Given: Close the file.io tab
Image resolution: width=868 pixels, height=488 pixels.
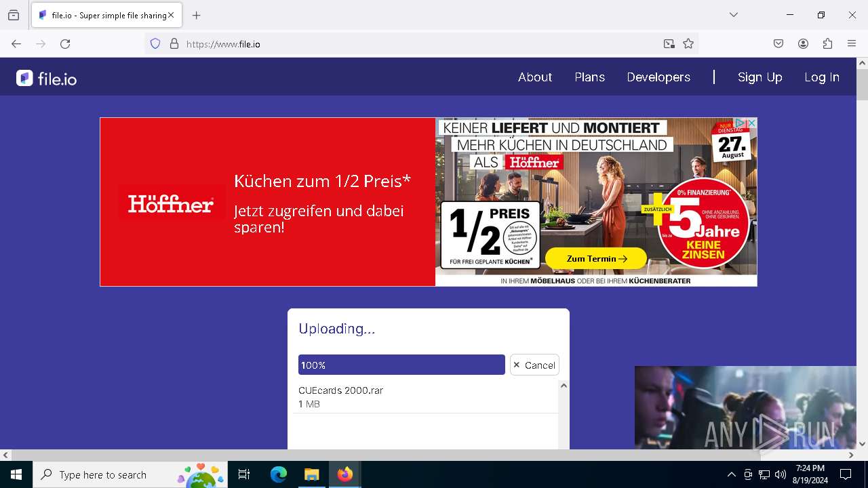Looking at the screenshot, I should pos(171,15).
